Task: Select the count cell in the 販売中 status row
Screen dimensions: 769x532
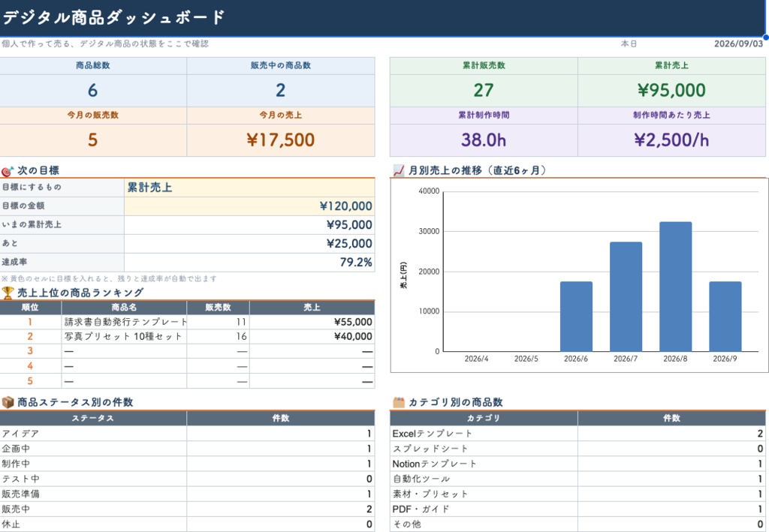Action: pos(281,509)
